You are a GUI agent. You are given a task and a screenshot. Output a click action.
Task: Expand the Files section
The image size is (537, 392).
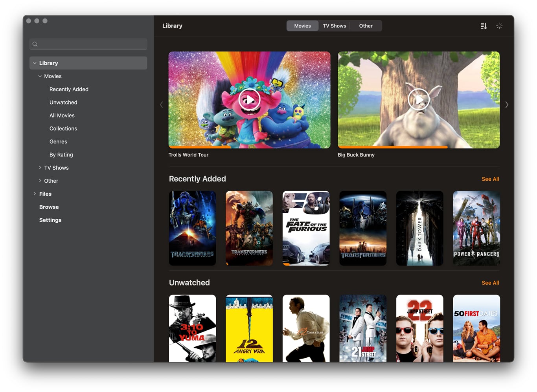click(x=35, y=194)
